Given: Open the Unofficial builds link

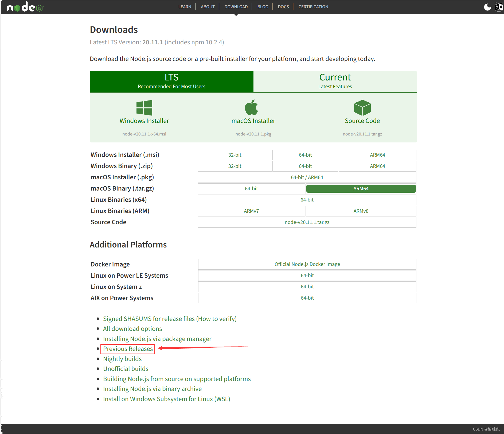Looking at the screenshot, I should [x=126, y=369].
